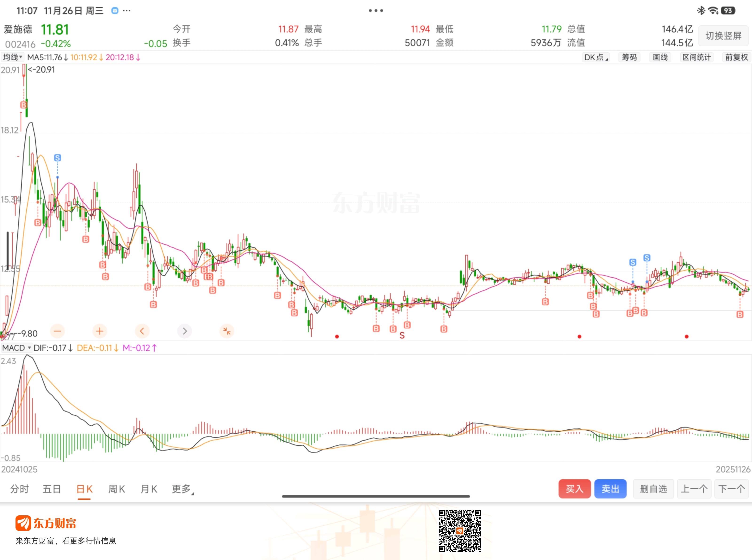752x560 pixels.
Task: Switch to the 周K tab
Action: [117, 489]
